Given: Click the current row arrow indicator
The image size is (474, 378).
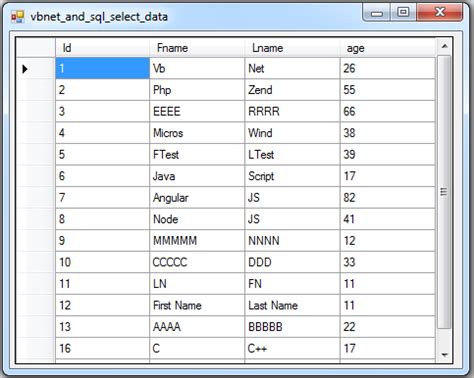Looking at the screenshot, I should tap(25, 69).
